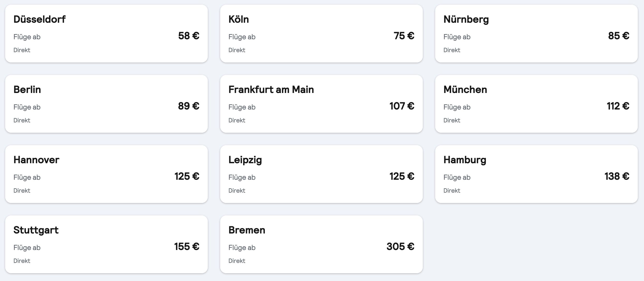The width and height of the screenshot is (644, 281).
Task: Click the 155 € Stuttgart price
Action: 187,246
